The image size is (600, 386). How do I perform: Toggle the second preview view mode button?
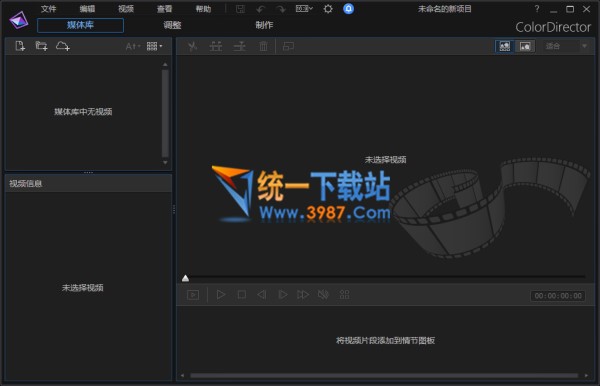525,46
